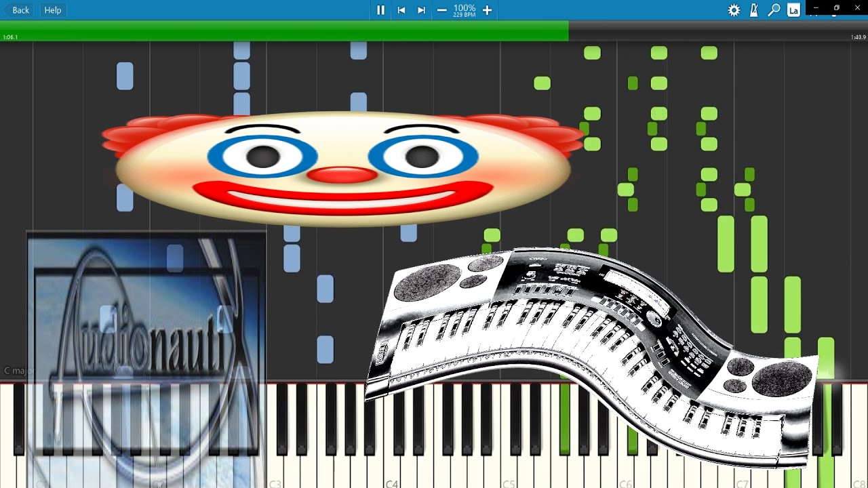Click the elapsed time 1:06.1 label
Viewport: 868px width, 488px height.
[x=10, y=37]
